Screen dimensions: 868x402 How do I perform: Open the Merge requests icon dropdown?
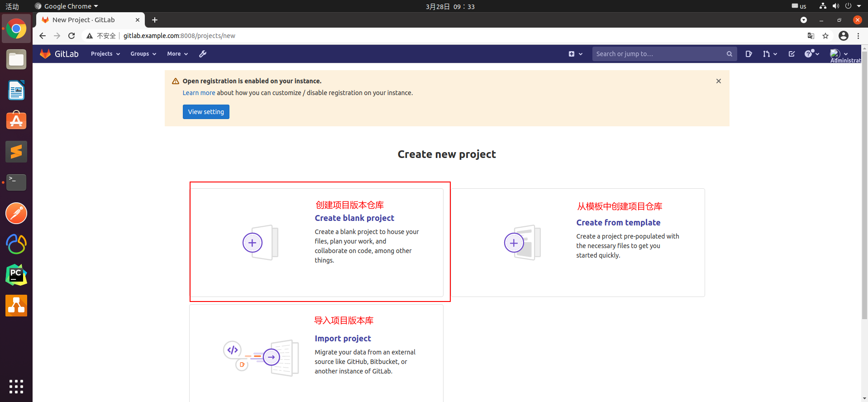[x=769, y=53]
